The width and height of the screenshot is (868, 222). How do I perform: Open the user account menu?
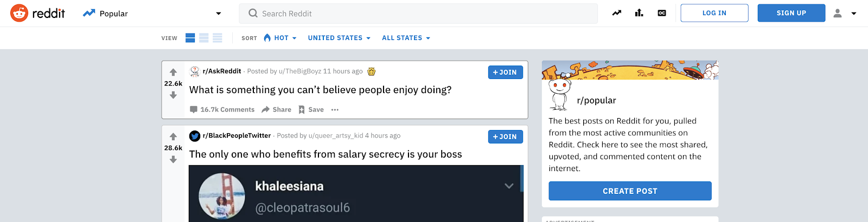pos(845,13)
